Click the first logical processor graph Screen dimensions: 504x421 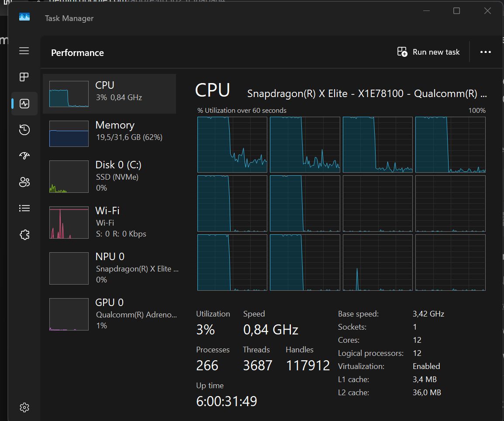(232, 145)
